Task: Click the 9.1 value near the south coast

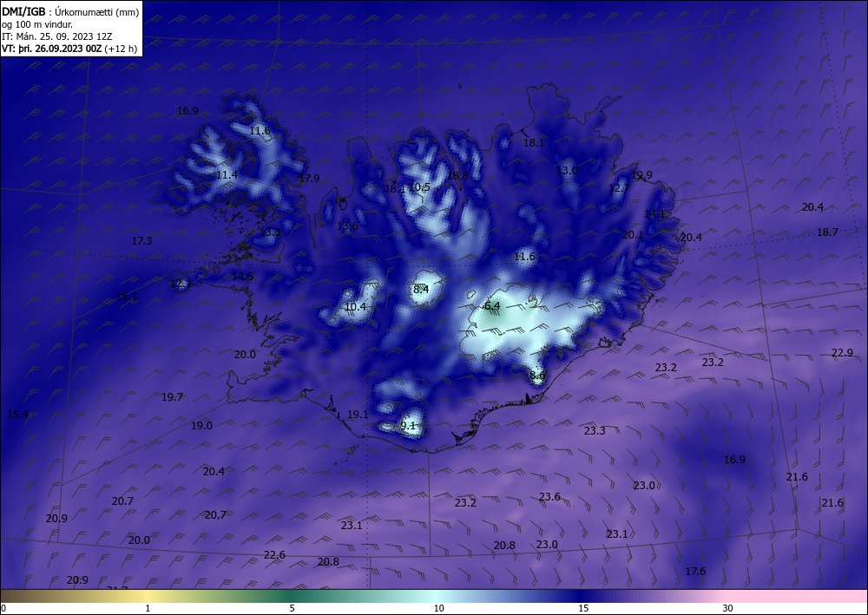Action: click(408, 425)
